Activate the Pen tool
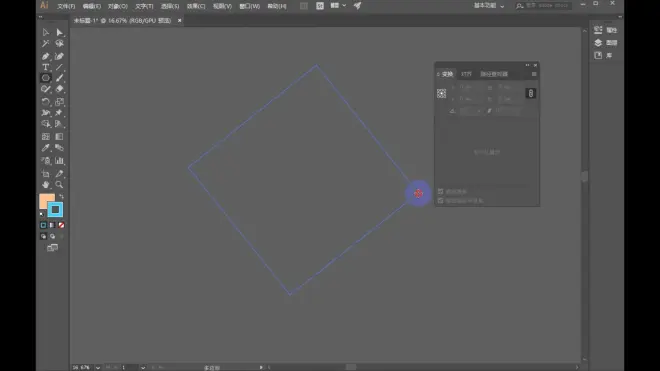 point(45,56)
